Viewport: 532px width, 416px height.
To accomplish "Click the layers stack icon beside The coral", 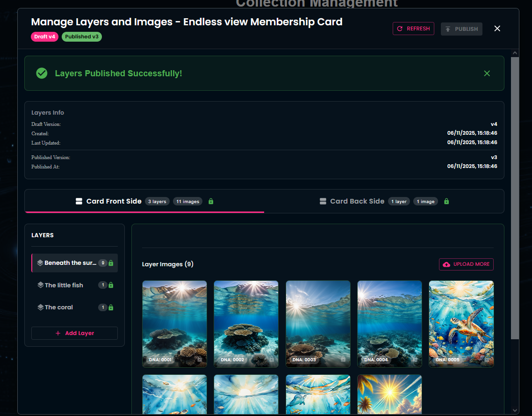I will tap(40, 307).
